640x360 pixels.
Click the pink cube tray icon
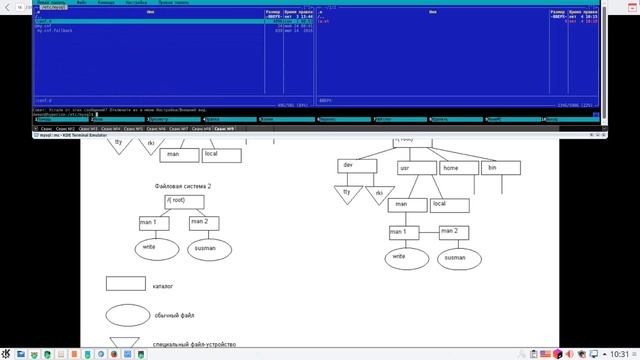pos(558,354)
